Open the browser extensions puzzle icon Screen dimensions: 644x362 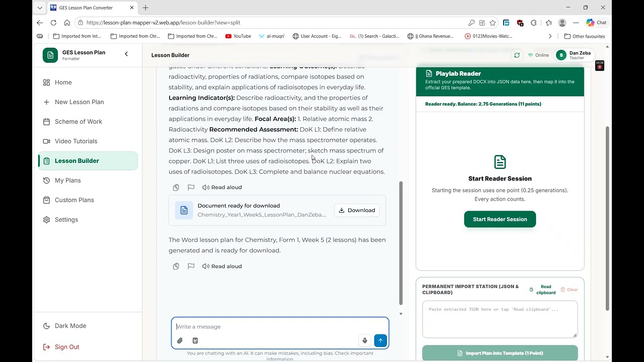[533, 23]
